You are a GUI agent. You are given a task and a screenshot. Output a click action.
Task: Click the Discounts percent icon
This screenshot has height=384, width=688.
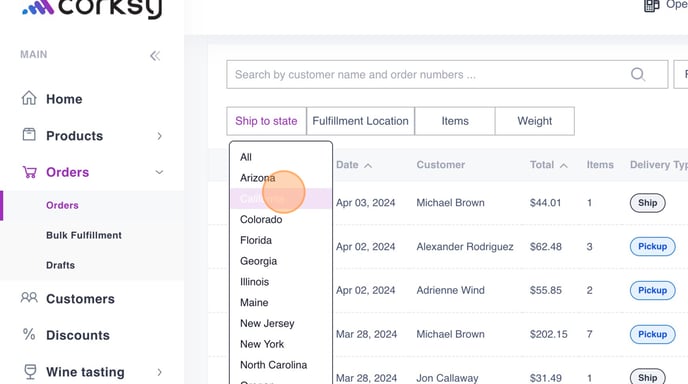point(29,334)
